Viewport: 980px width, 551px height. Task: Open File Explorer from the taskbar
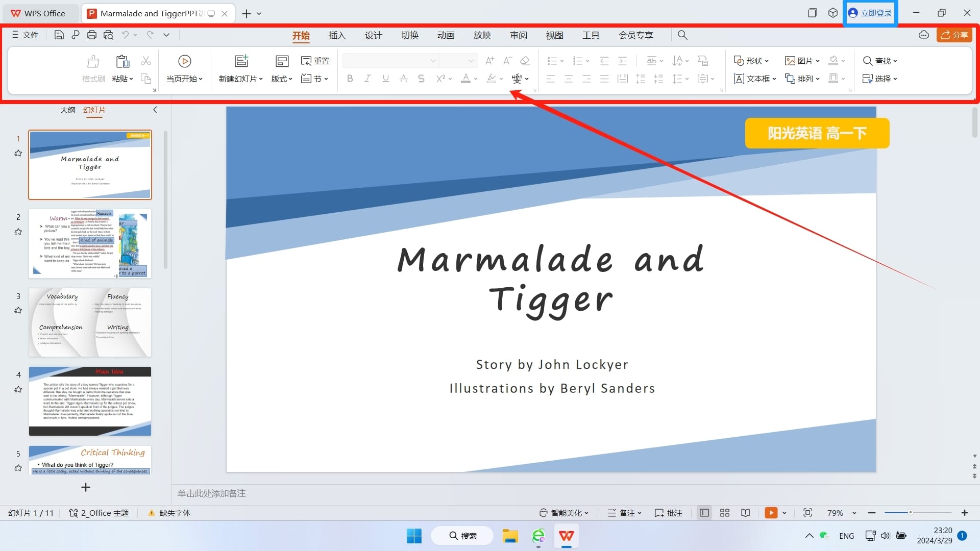(x=510, y=536)
